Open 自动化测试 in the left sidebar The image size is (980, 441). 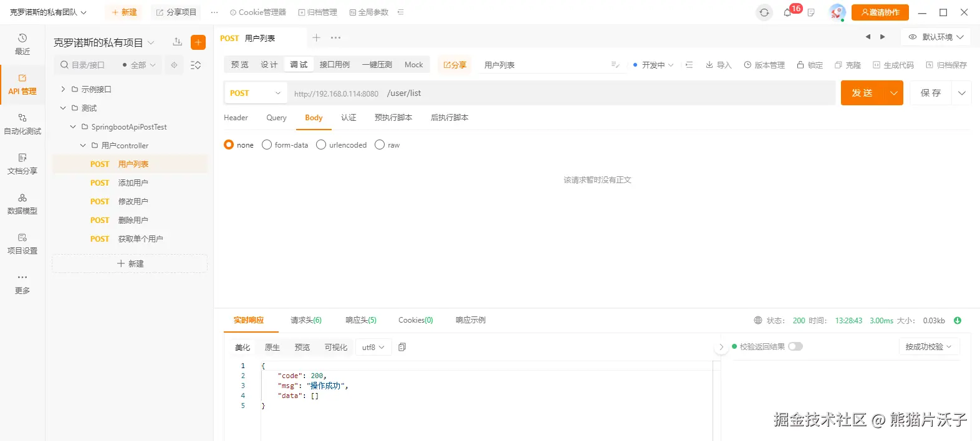22,124
